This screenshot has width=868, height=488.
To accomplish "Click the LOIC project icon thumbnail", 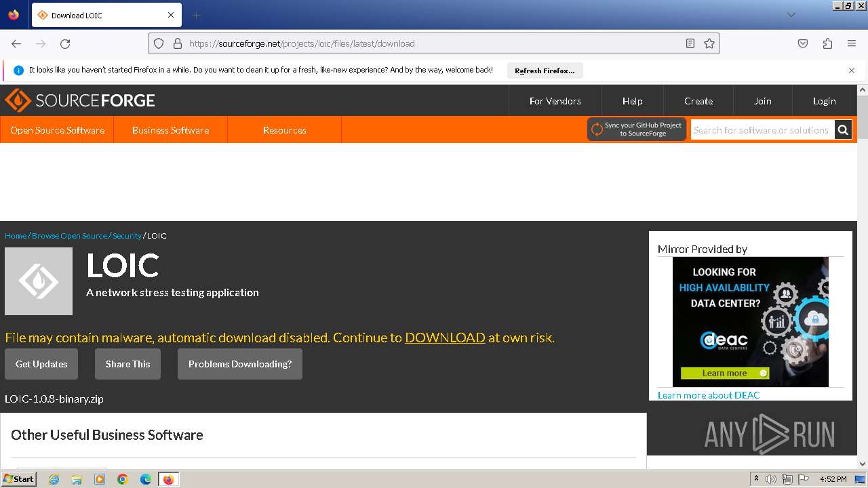I will [x=39, y=281].
